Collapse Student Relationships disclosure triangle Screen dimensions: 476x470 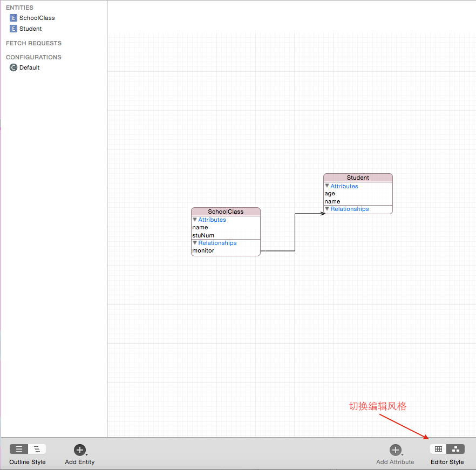327,209
